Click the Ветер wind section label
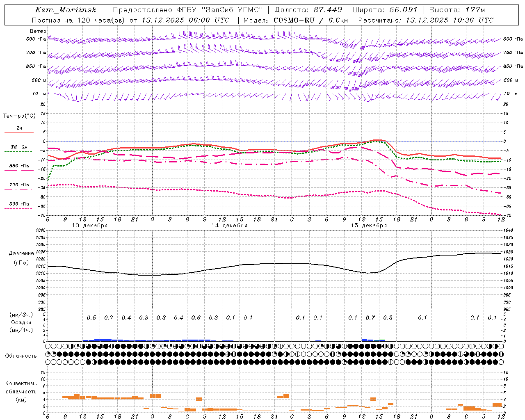525x420 pixels. coord(38,31)
